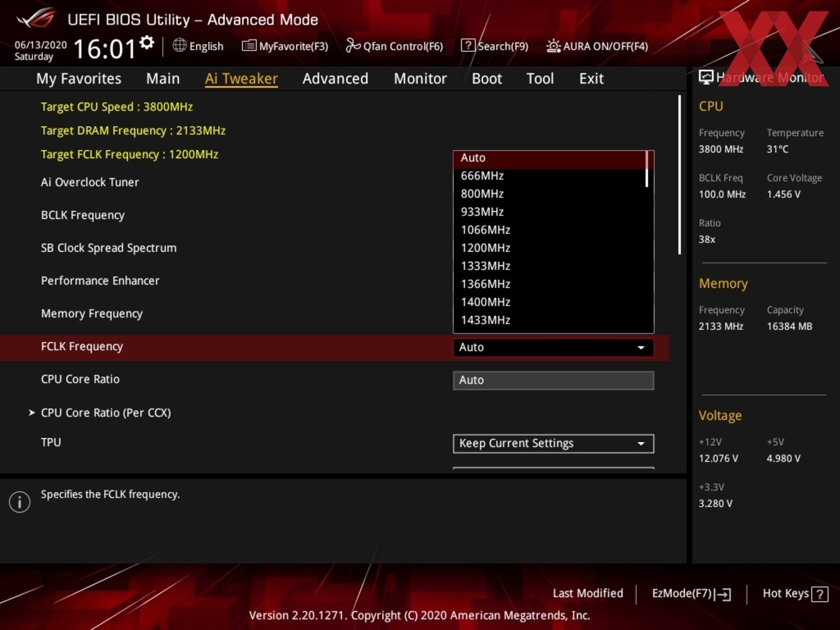Change language via English button
Screen dimensions: 840x630
click(198, 46)
